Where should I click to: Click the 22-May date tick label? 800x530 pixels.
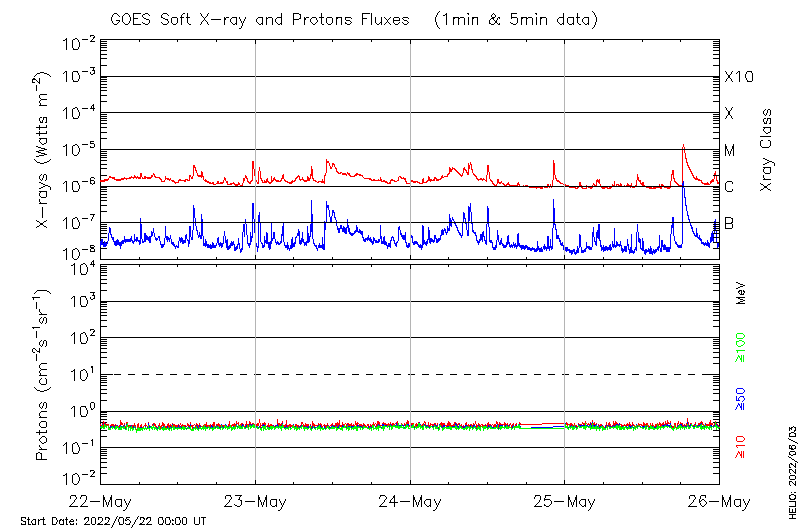[102, 502]
